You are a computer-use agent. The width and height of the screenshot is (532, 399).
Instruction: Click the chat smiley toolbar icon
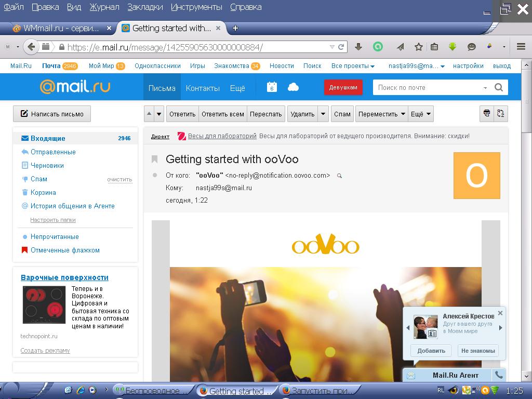click(471, 47)
